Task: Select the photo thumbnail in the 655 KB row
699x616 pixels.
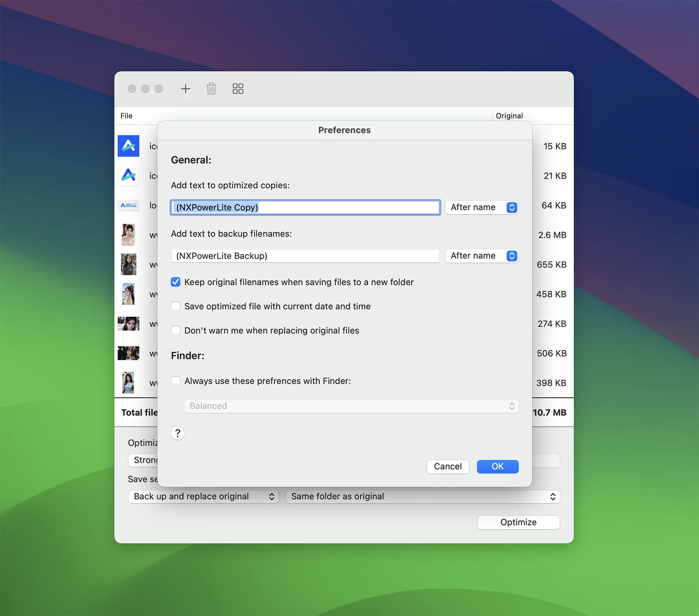Action: (x=128, y=264)
